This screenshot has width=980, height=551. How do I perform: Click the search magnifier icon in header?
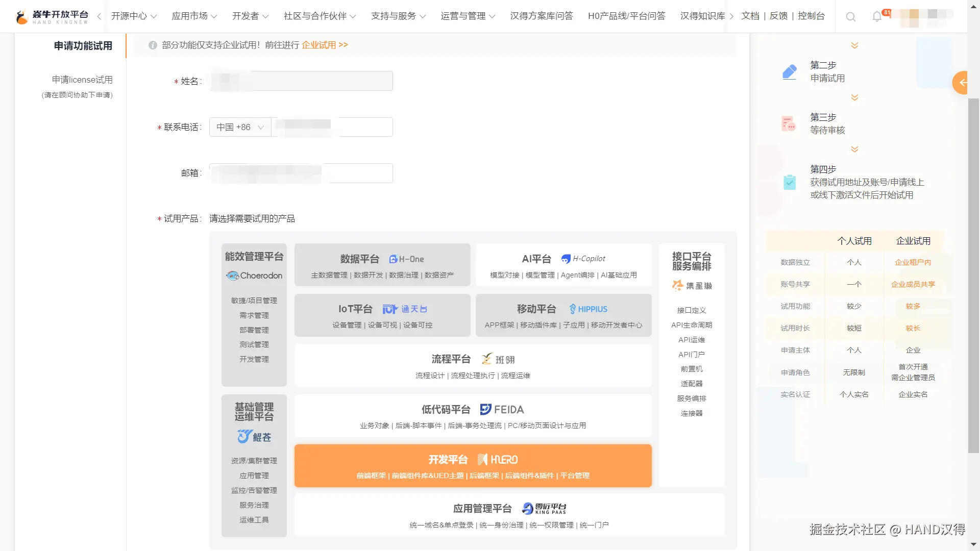pyautogui.click(x=850, y=17)
